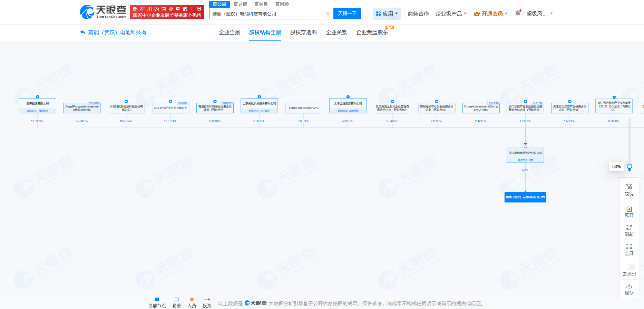
Task: Switch to the 查公司 search tab
Action: (x=219, y=4)
